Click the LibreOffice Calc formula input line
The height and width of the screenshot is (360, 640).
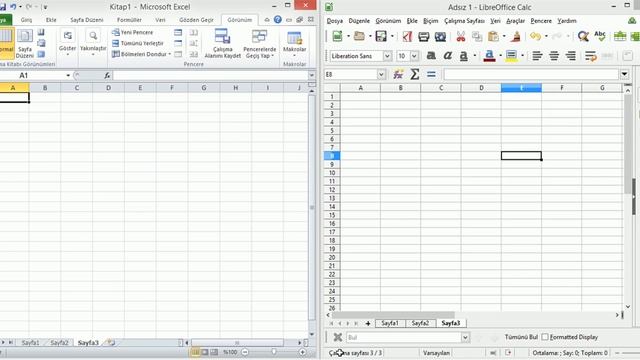click(531, 74)
